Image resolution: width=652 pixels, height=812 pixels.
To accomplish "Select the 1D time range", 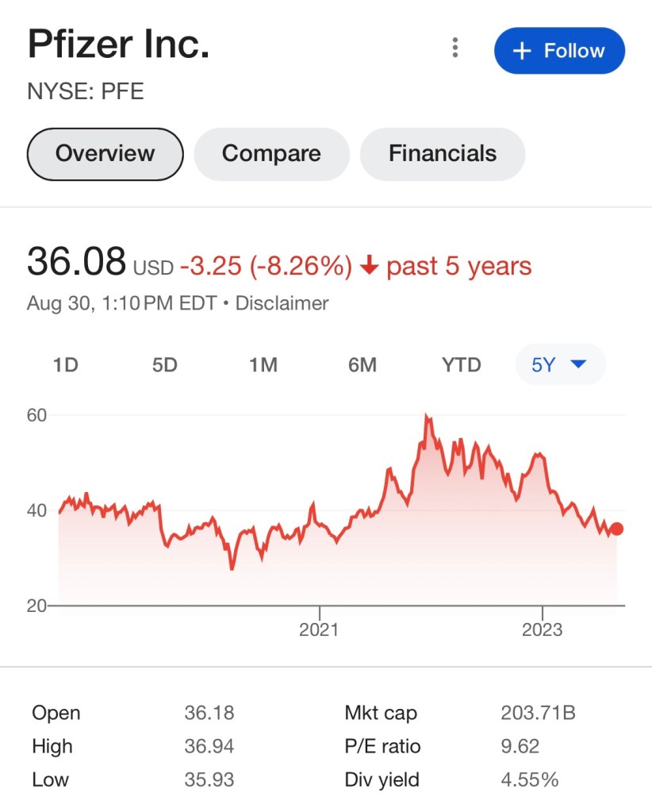I will pos(66,365).
